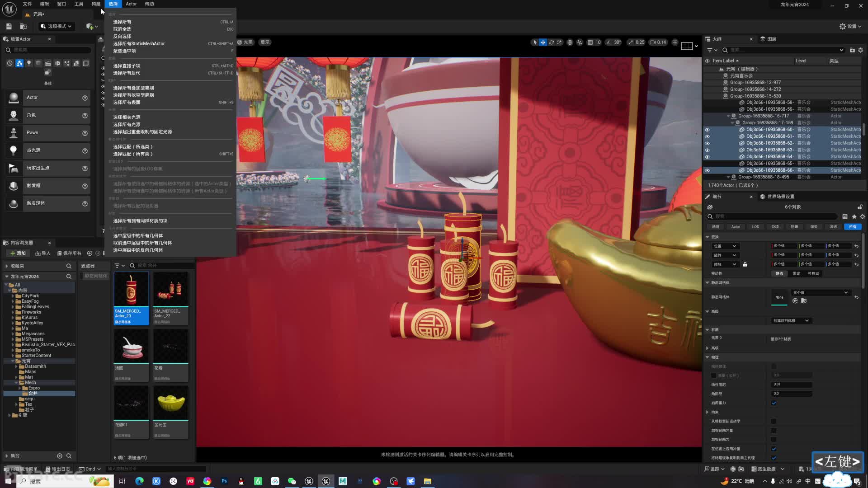
Task: Click the Details panel favorites star icon
Action: 854,217
